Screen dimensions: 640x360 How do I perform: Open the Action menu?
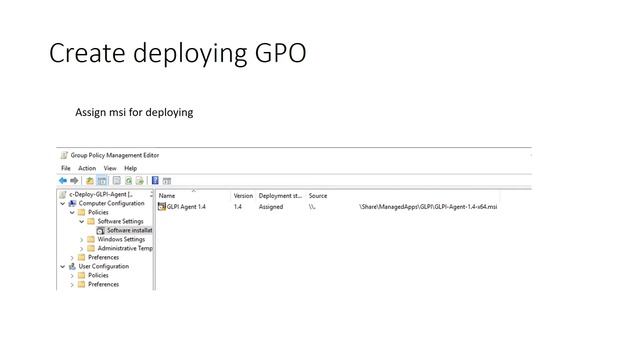87,168
